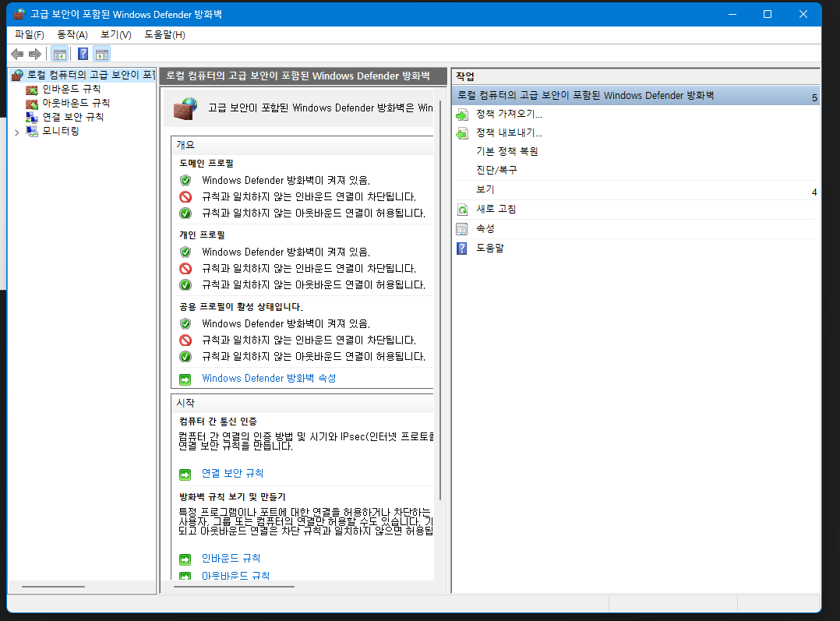Select 인바운드 규칙 in the tree
This screenshot has height=621, width=840.
(x=72, y=89)
